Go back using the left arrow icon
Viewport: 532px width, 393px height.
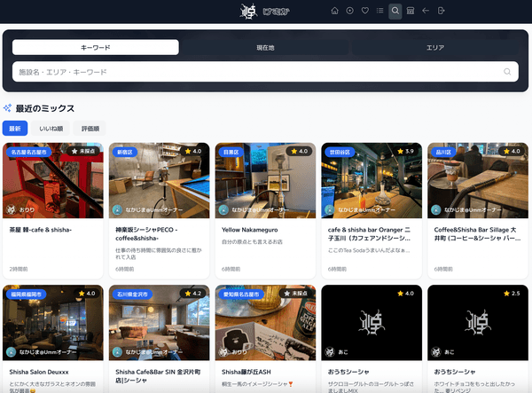coord(426,11)
